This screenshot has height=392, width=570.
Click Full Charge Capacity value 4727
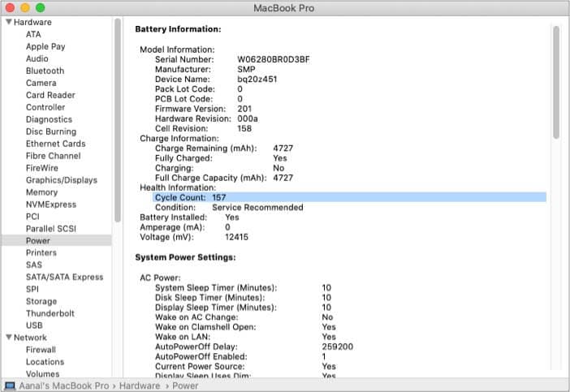(283, 178)
